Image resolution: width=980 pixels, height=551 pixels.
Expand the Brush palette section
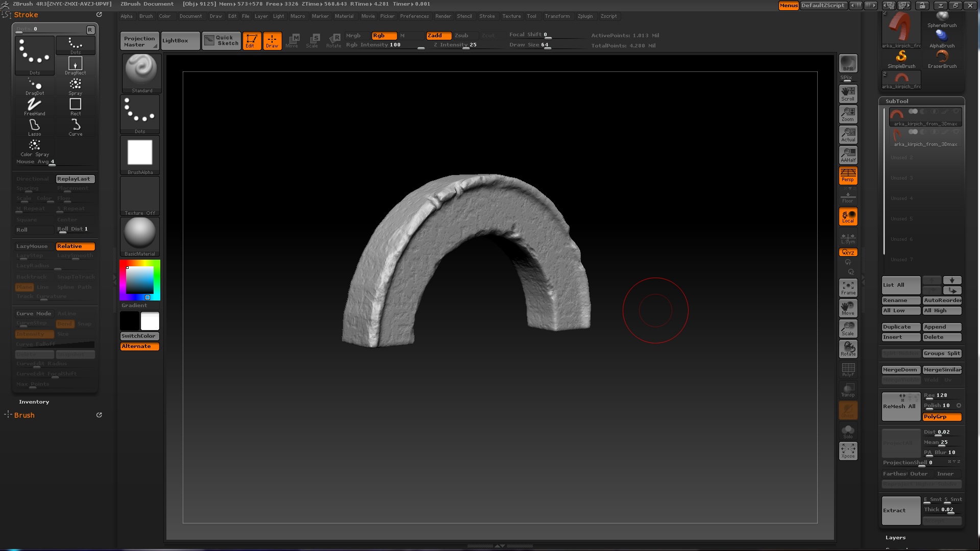(x=24, y=415)
